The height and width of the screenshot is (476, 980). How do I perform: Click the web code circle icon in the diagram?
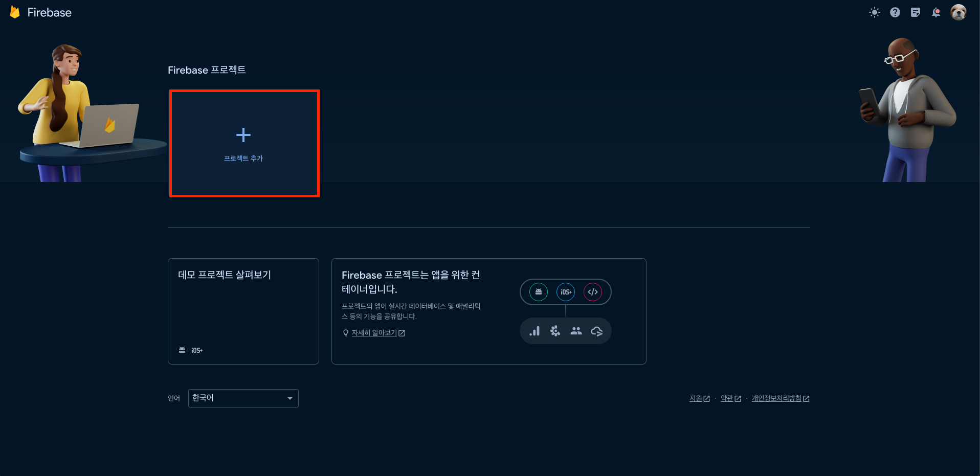593,292
